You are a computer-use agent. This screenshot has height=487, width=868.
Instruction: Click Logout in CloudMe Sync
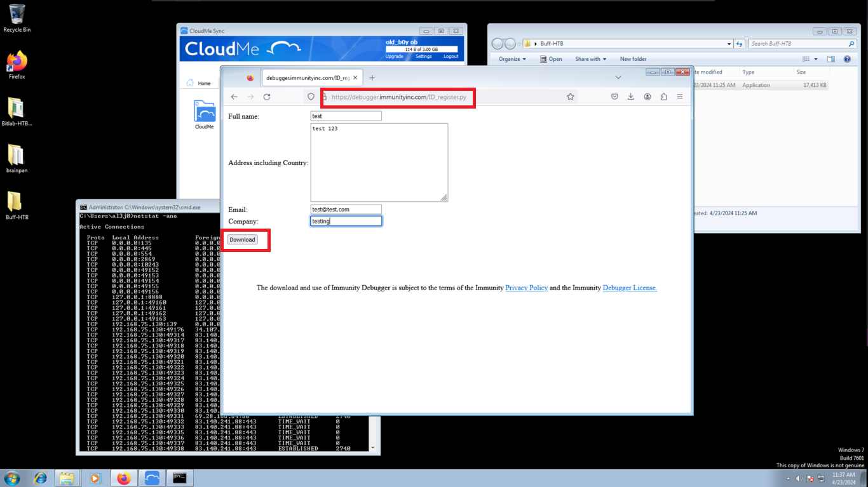(x=451, y=57)
